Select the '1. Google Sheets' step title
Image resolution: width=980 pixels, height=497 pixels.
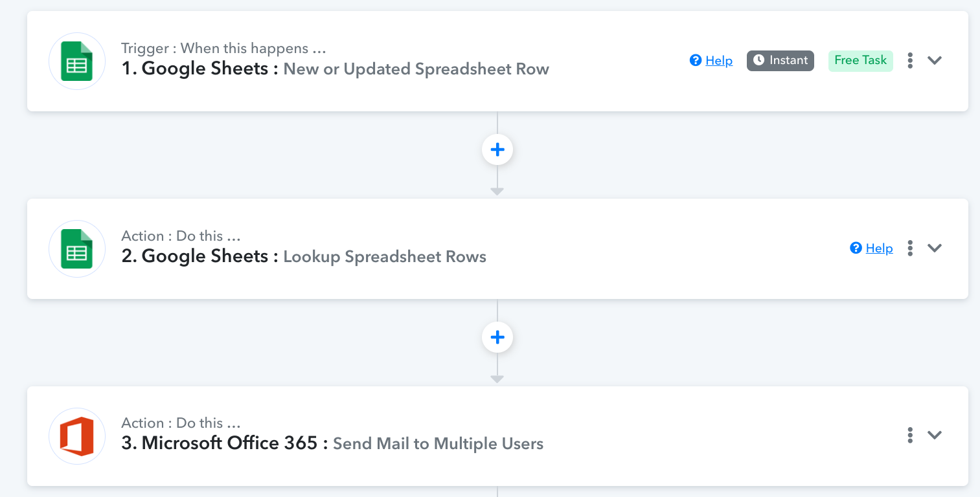click(200, 69)
